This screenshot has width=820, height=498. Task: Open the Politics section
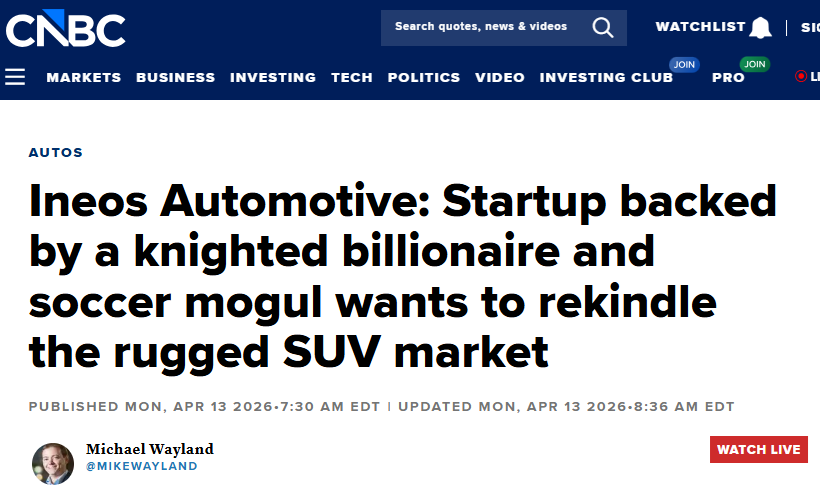[x=424, y=77]
